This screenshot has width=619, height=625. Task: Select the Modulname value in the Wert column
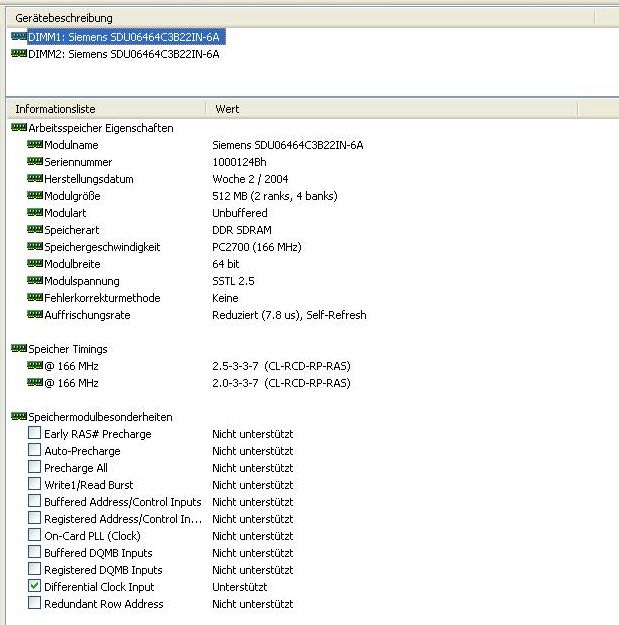click(x=287, y=145)
